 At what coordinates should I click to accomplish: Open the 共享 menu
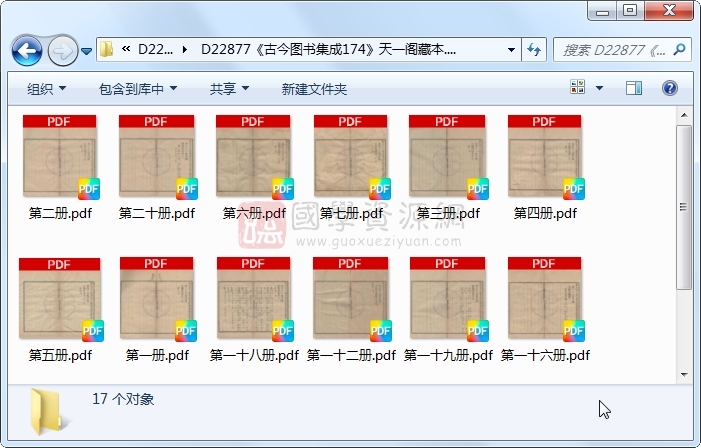[229, 89]
